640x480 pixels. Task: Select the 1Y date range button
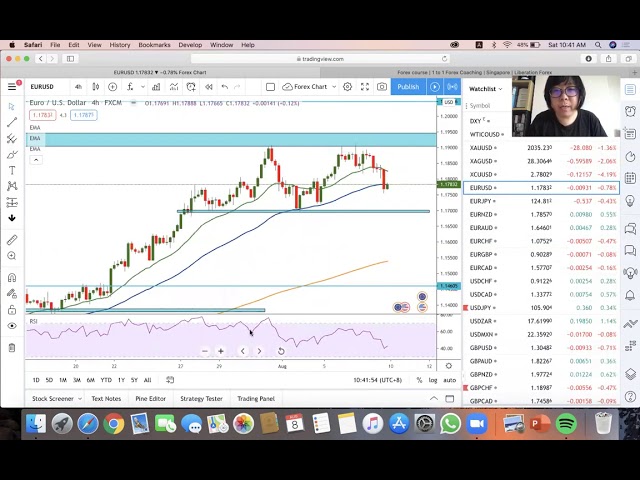coord(121,380)
